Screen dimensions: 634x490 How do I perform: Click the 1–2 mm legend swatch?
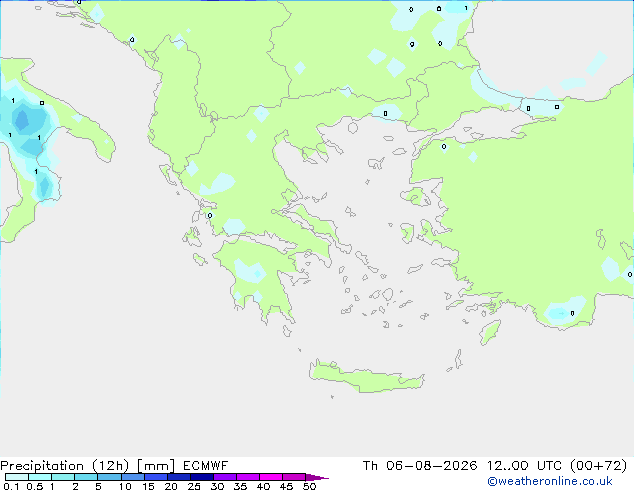[x=63, y=477]
